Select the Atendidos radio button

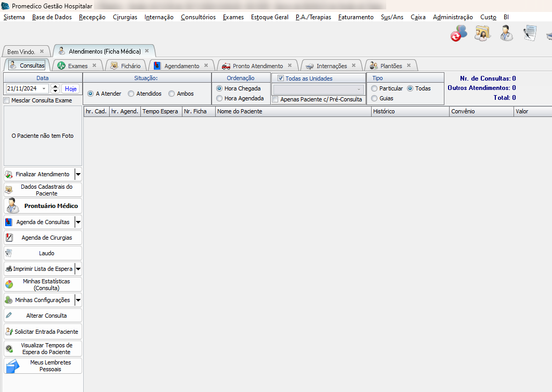[131, 94]
